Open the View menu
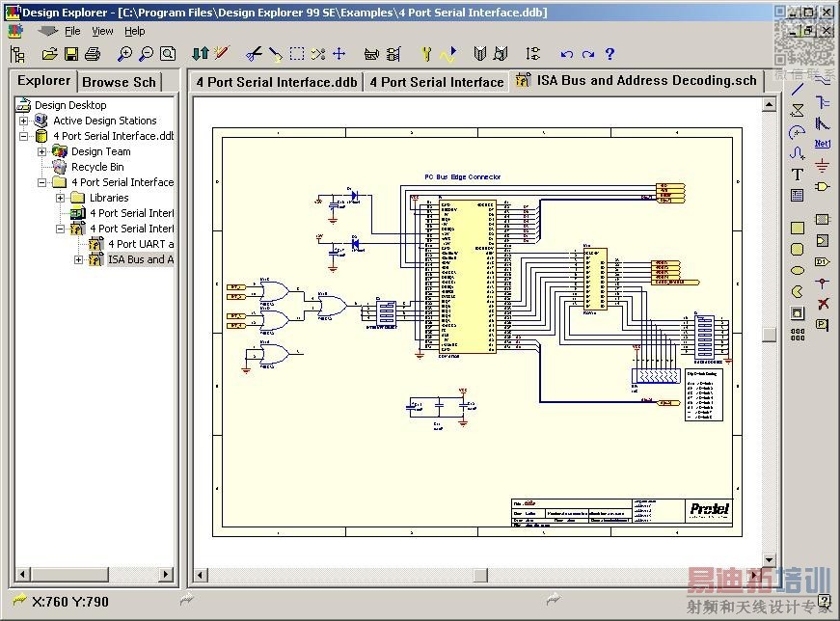Viewport: 840px width, 621px height. (x=102, y=31)
